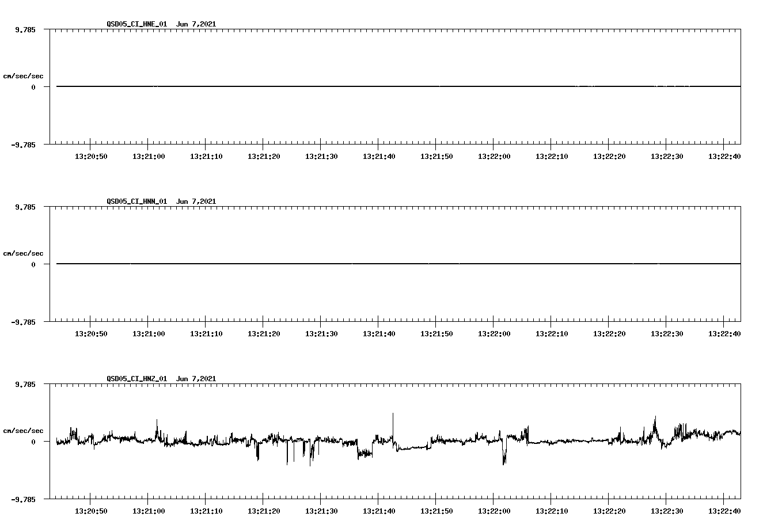Image resolution: width=782 pixels, height=532 pixels.
Task: Click the cm/sec/sec unit label of HNZ plot
Action: coord(23,431)
